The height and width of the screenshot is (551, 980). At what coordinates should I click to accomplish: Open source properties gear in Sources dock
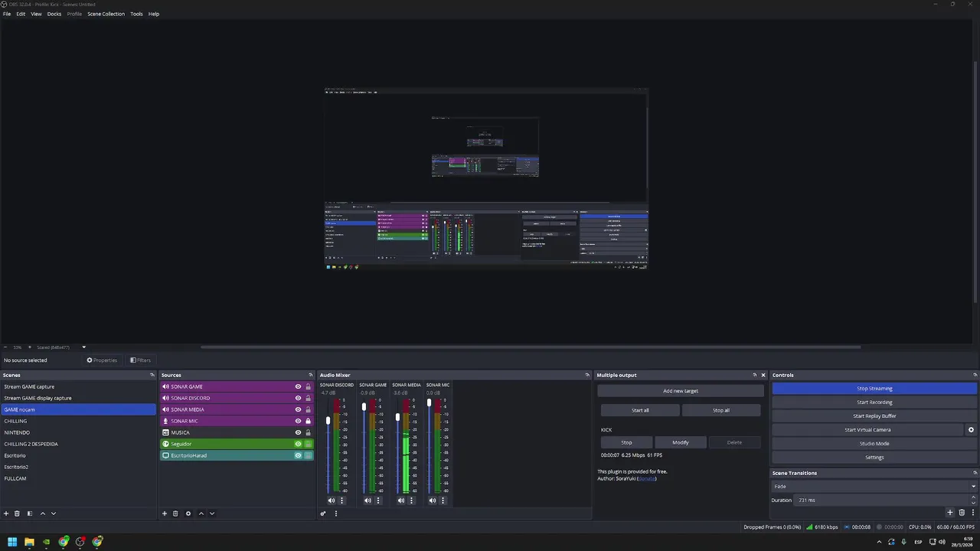pyautogui.click(x=188, y=514)
